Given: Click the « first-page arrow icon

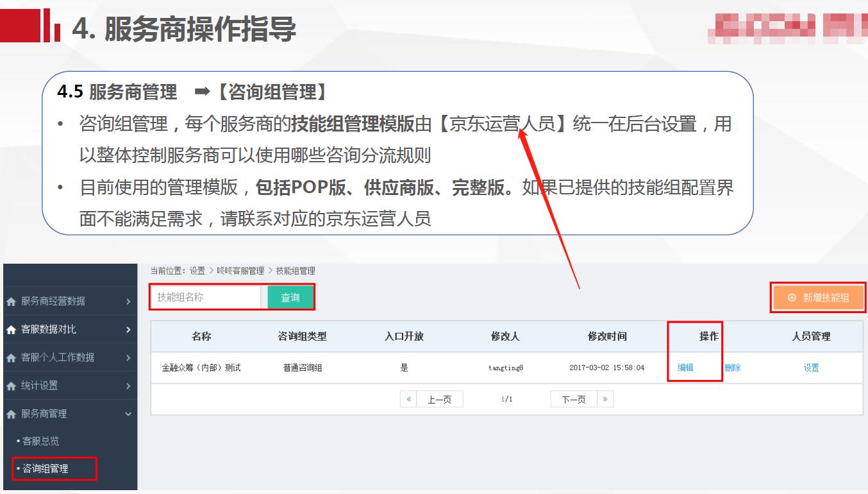Looking at the screenshot, I should point(408,398).
